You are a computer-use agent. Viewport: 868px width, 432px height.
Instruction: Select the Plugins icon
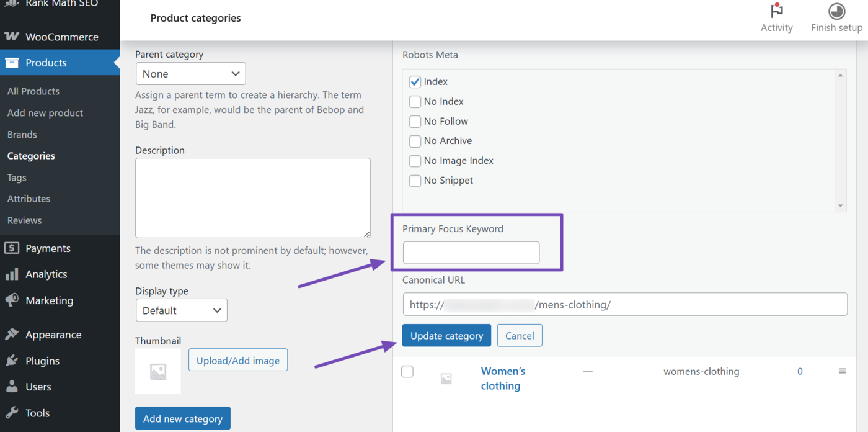[x=12, y=361]
